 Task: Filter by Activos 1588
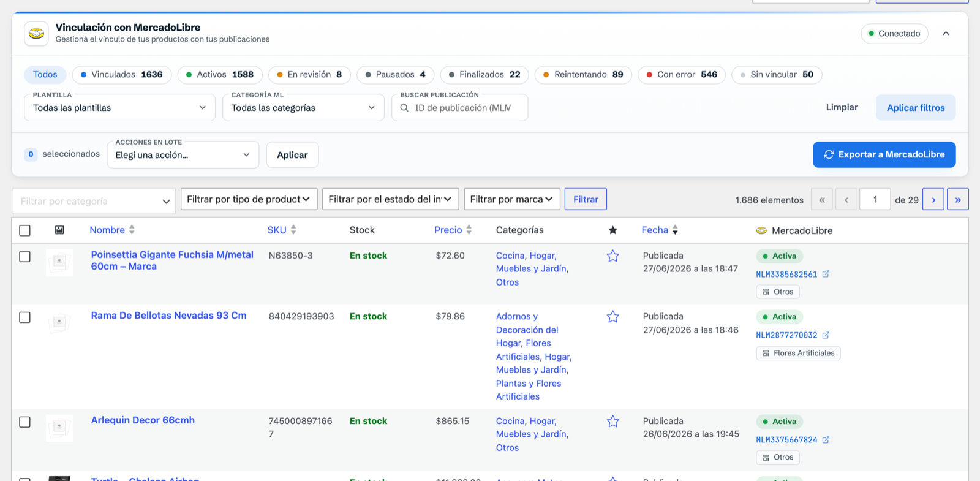coord(220,75)
